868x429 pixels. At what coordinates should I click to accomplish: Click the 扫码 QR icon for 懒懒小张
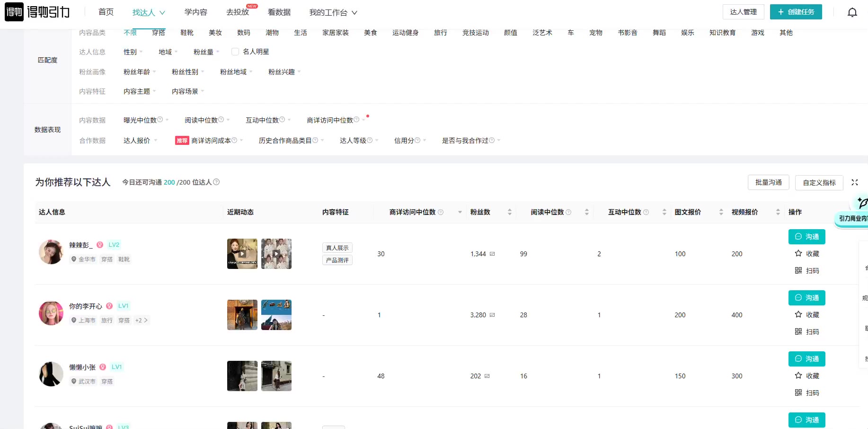[798, 393]
